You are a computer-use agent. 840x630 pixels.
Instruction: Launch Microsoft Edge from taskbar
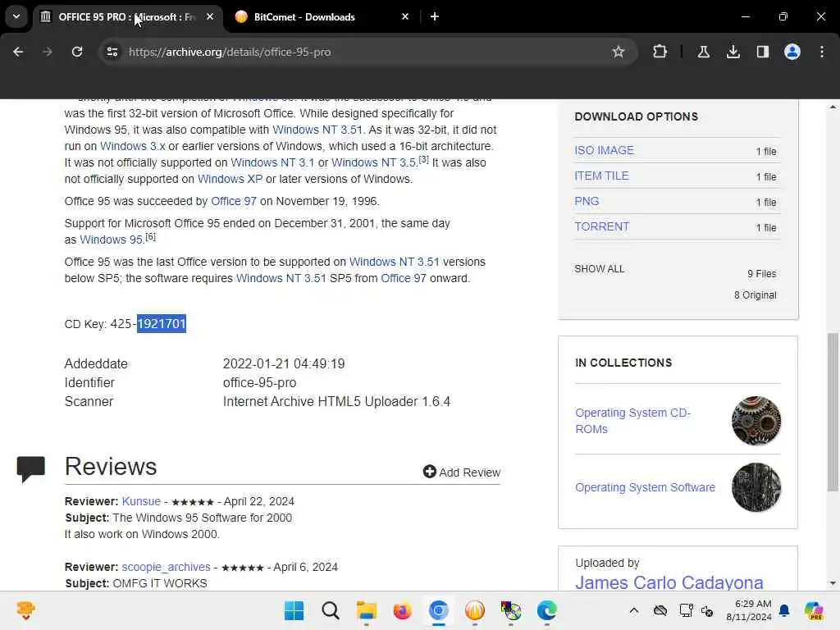click(546, 610)
